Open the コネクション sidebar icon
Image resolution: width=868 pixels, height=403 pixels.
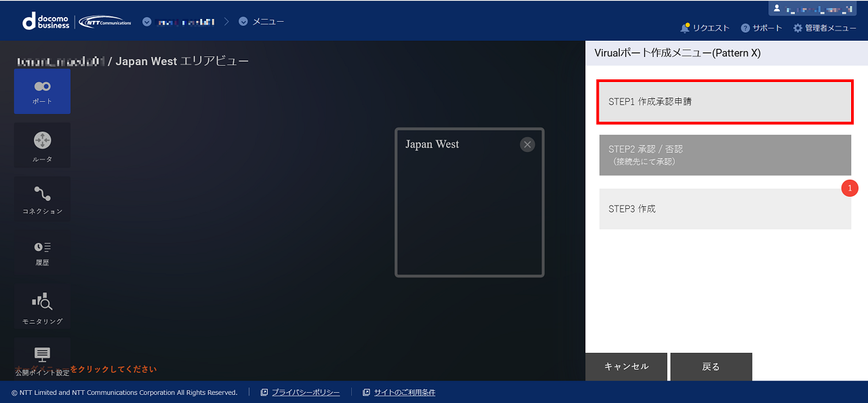[42, 199]
